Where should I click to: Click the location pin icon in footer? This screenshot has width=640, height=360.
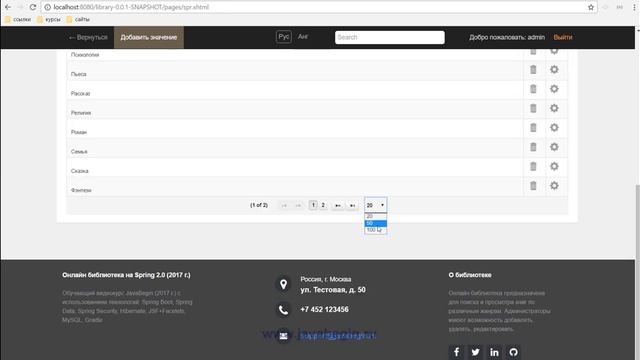[x=283, y=284]
